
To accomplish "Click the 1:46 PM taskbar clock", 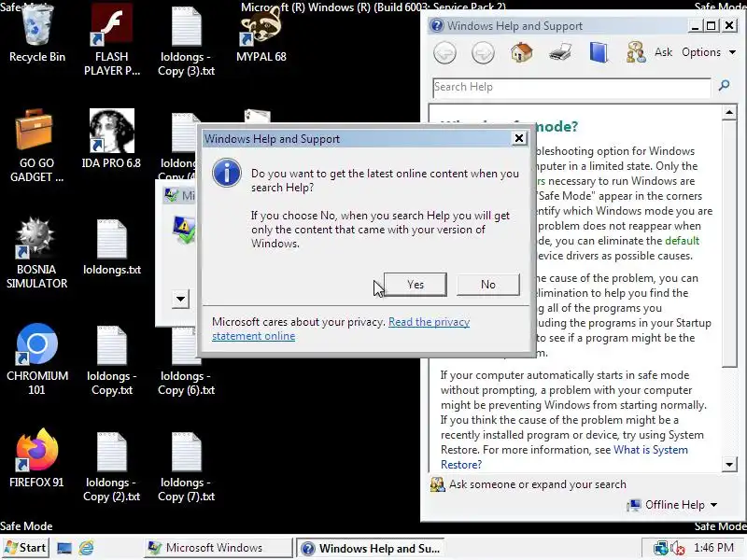I will (713, 548).
